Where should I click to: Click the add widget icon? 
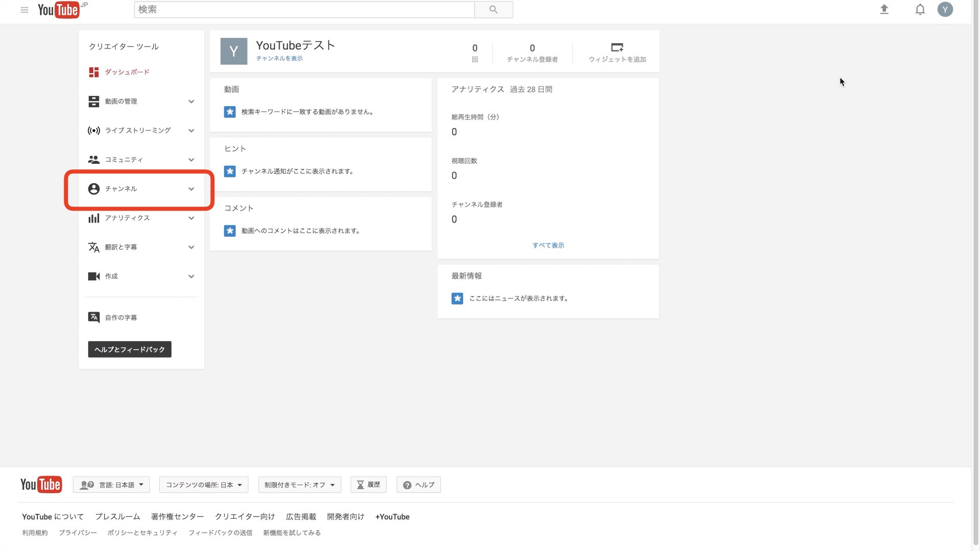617,47
